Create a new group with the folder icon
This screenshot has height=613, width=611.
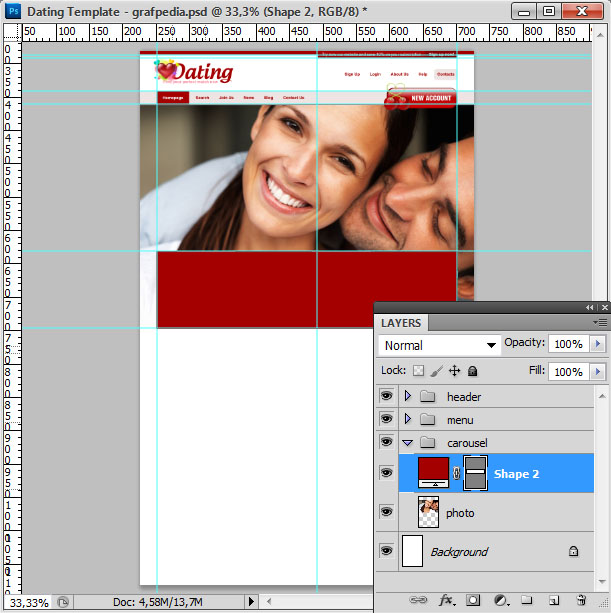tap(527, 600)
